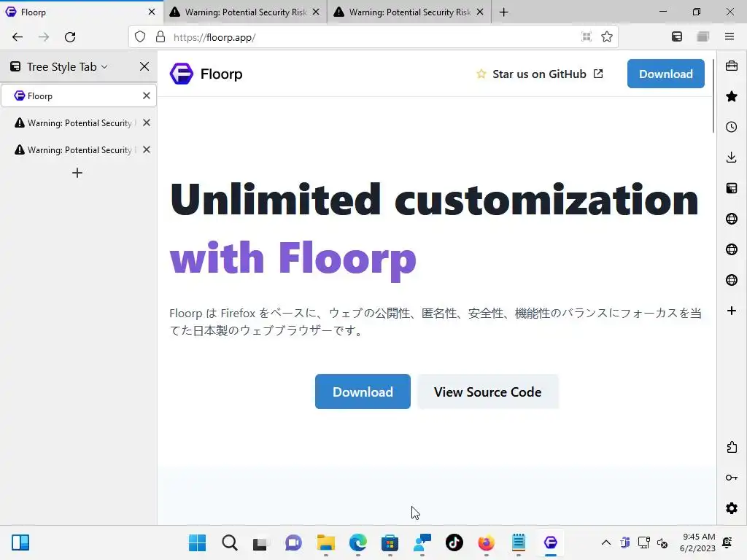Open Windows widgets button on taskbar
The image size is (747, 560).
[20, 542]
